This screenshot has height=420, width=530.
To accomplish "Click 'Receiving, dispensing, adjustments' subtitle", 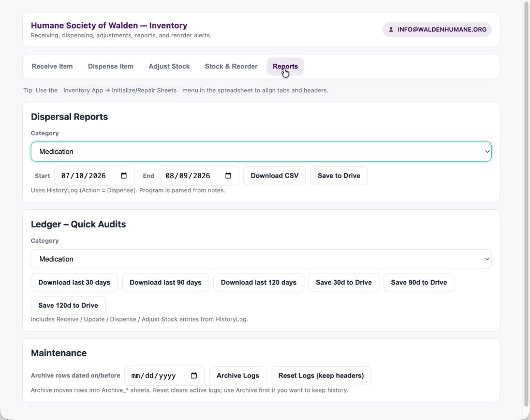I will pos(121,35).
